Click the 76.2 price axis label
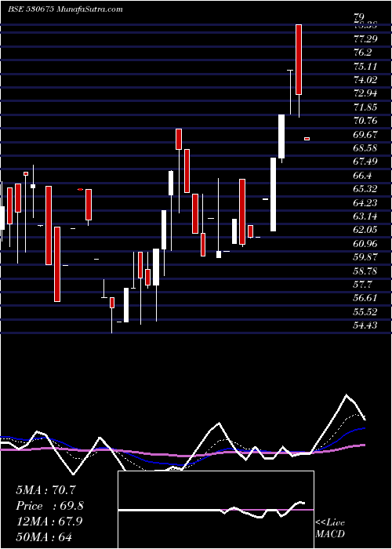This screenshot has width=392, height=549. coord(362,53)
